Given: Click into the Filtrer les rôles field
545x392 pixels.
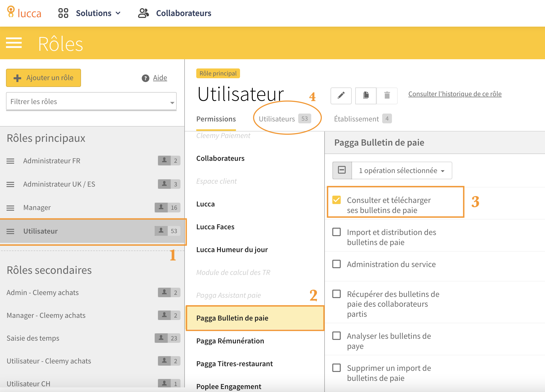Looking at the screenshot, I should point(91,101).
